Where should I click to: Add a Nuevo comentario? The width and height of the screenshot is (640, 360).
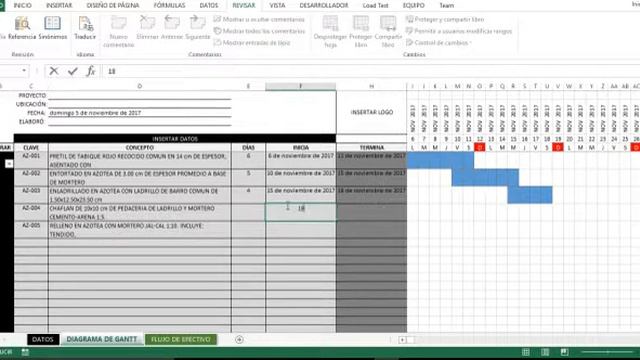(118, 32)
